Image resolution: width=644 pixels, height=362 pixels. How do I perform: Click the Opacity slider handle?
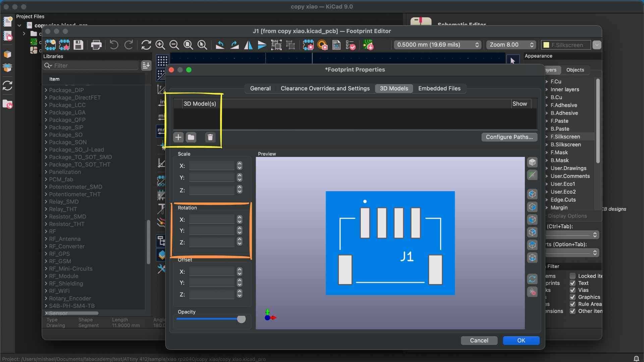click(x=241, y=319)
